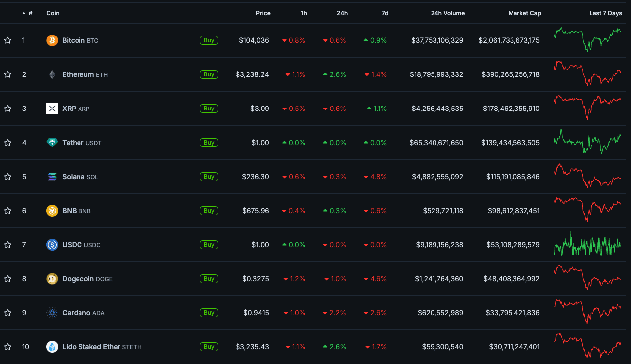Click Bitcoin market cap $2,061,733,673,175

[509, 40]
